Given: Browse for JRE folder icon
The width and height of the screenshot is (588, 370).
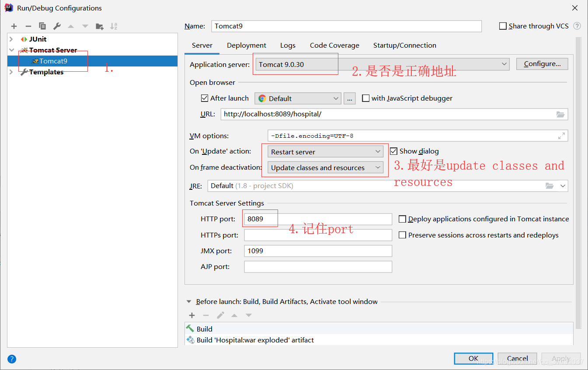Looking at the screenshot, I should [550, 186].
